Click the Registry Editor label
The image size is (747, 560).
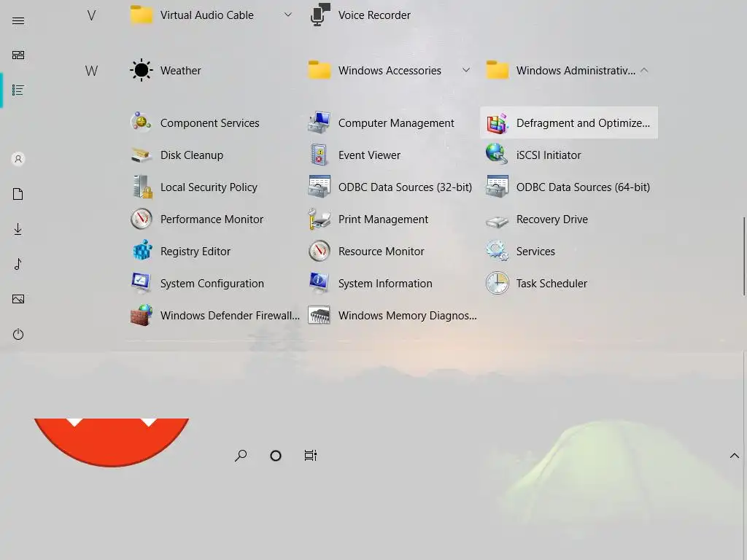(196, 252)
